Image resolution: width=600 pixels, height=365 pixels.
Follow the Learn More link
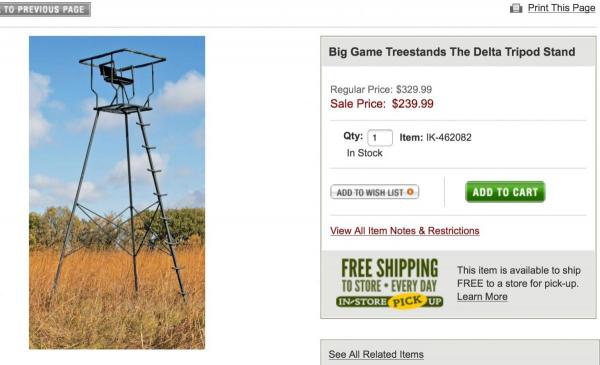(482, 297)
